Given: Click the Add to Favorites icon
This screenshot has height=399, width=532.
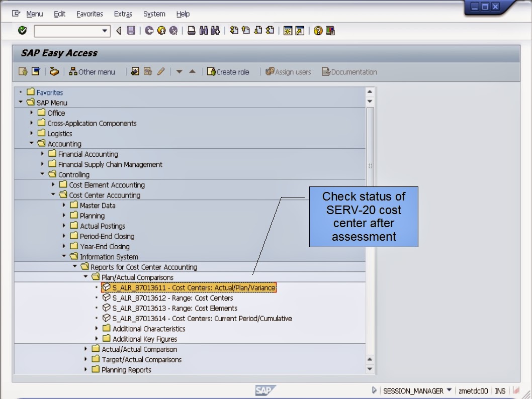Looking at the screenshot, I should pyautogui.click(x=135, y=71).
